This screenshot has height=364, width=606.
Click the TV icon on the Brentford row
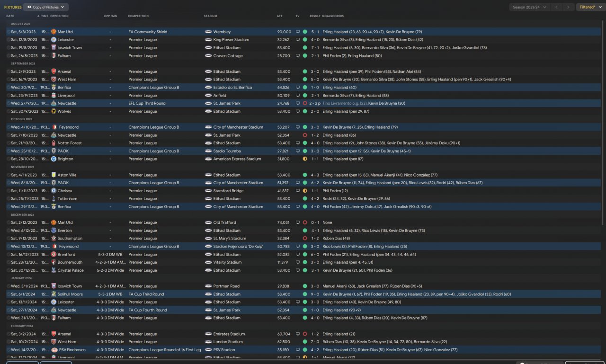[x=298, y=254]
